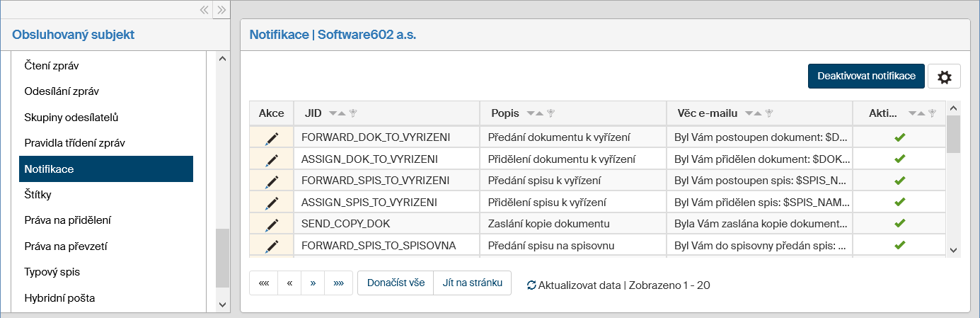Open the filter for the Popis column
The width and height of the screenshot is (980, 318).
point(550,113)
